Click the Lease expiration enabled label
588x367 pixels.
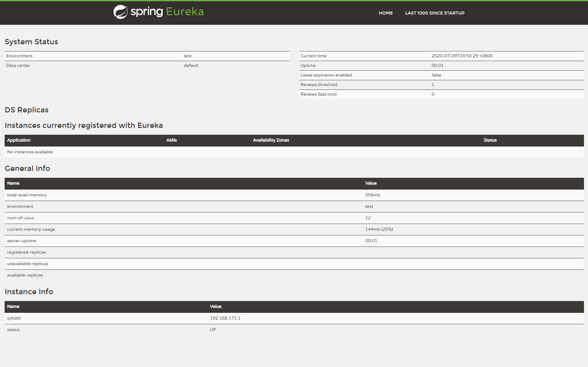[x=326, y=75]
